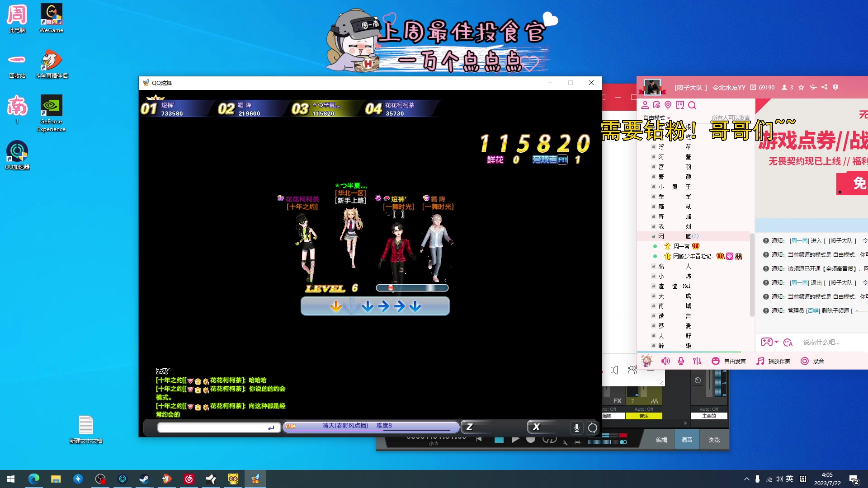Open Steam from the taskbar
Viewport: 868px width, 488px height.
coord(145,479)
